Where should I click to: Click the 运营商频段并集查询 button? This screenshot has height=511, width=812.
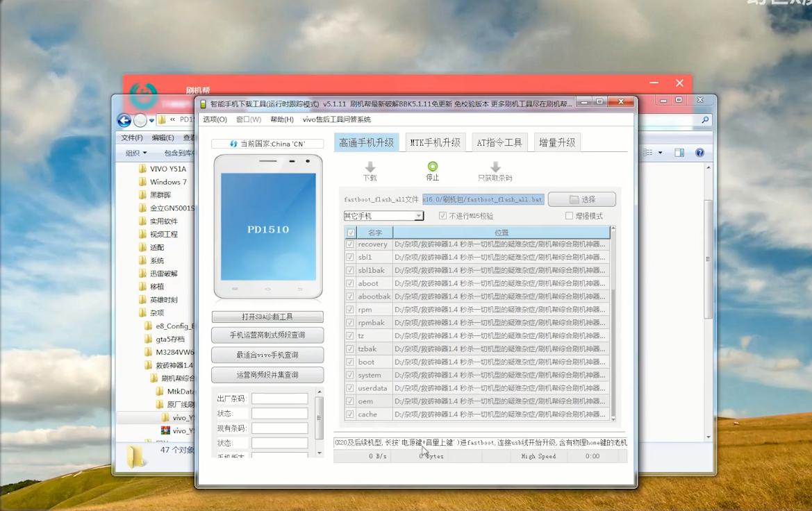click(x=267, y=375)
